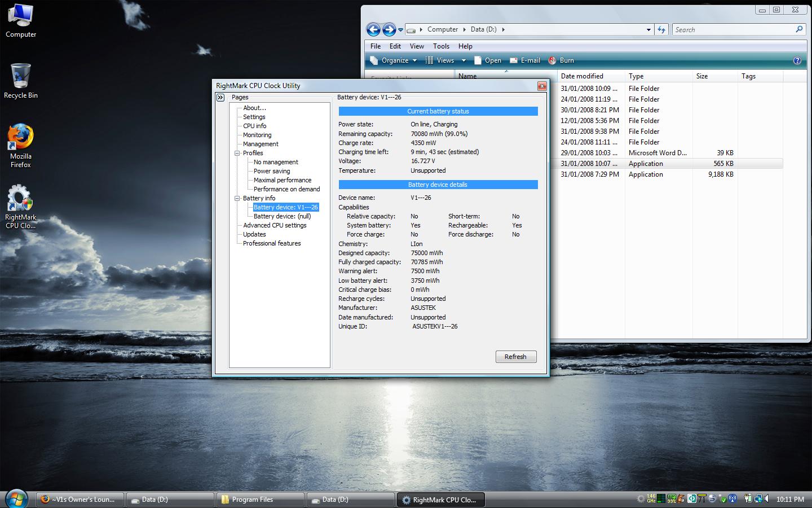This screenshot has width=812, height=508.
Task: Click the volume speaker tray icon
Action: click(x=767, y=499)
